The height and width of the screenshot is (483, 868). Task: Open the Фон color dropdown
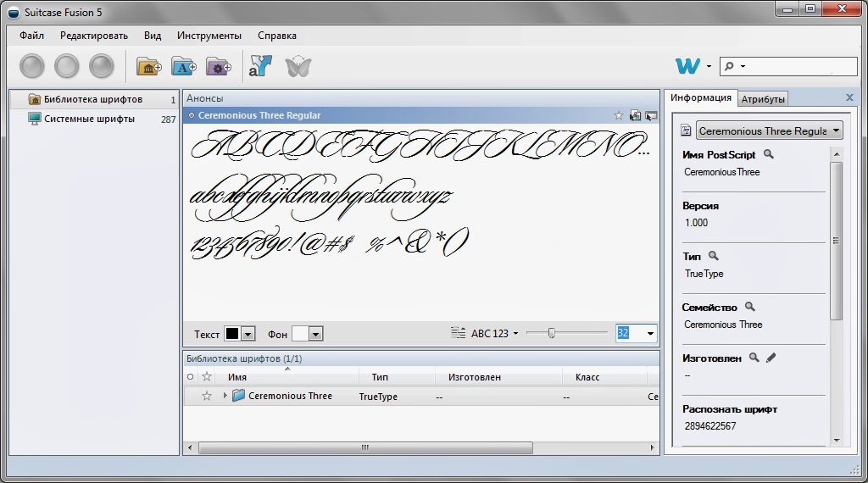315,334
